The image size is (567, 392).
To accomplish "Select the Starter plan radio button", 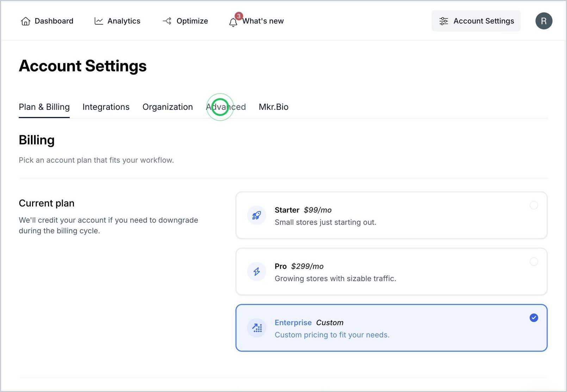I will (534, 205).
